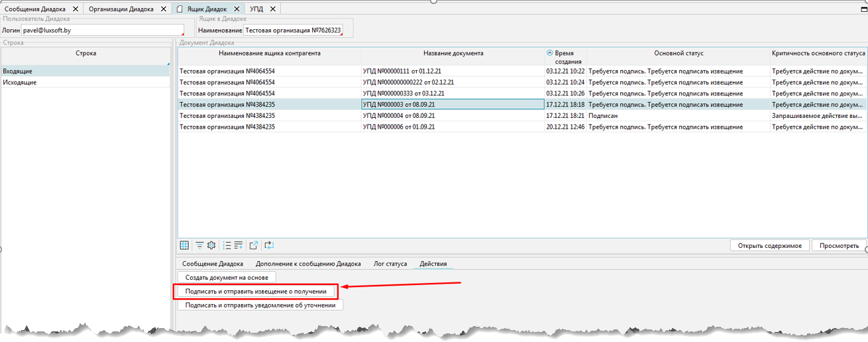Click the filter icon in table toolbar
Image resolution: width=868 pixels, height=342 pixels.
point(199,245)
